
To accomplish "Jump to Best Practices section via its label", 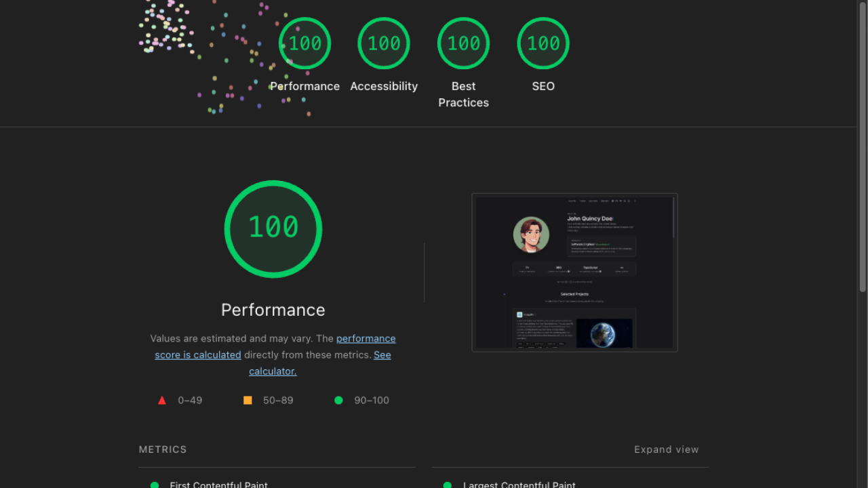I will point(464,94).
